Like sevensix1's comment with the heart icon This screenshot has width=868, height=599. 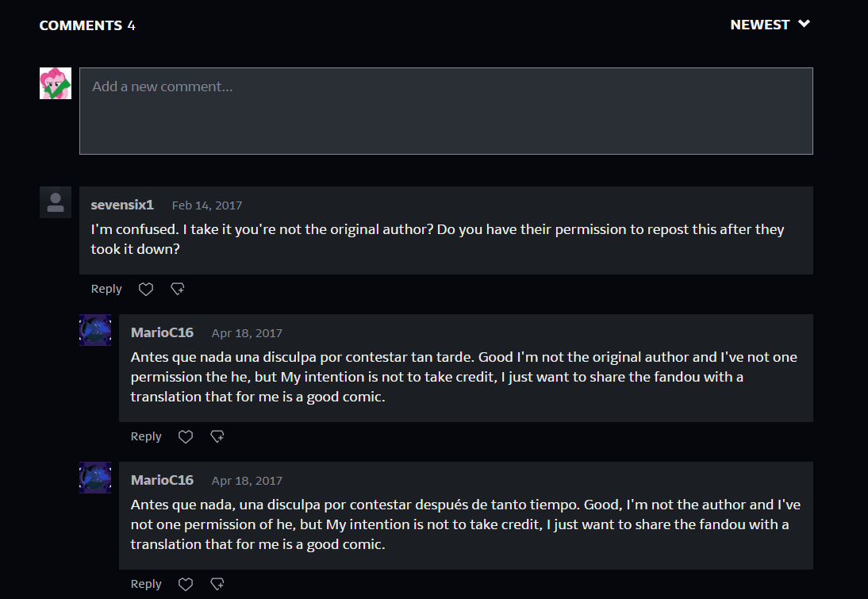tap(146, 290)
